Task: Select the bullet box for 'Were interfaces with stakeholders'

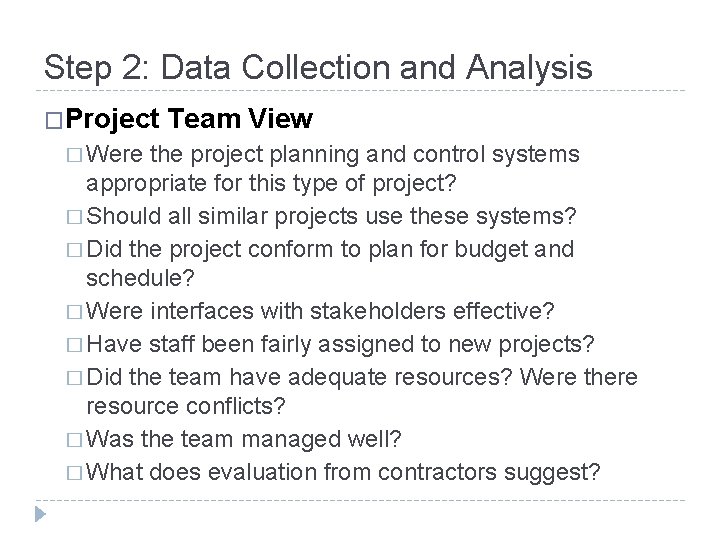Action: tap(74, 312)
